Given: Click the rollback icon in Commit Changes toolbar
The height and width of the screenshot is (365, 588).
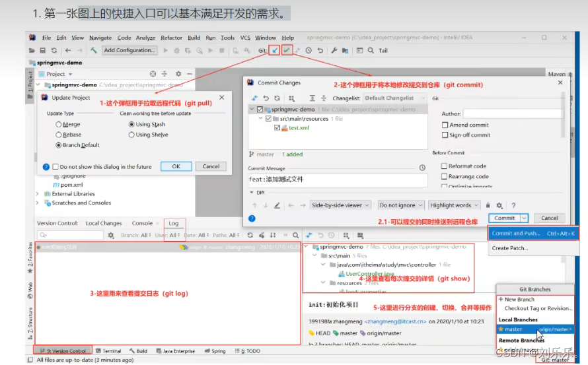Looking at the screenshot, I should pos(266,98).
